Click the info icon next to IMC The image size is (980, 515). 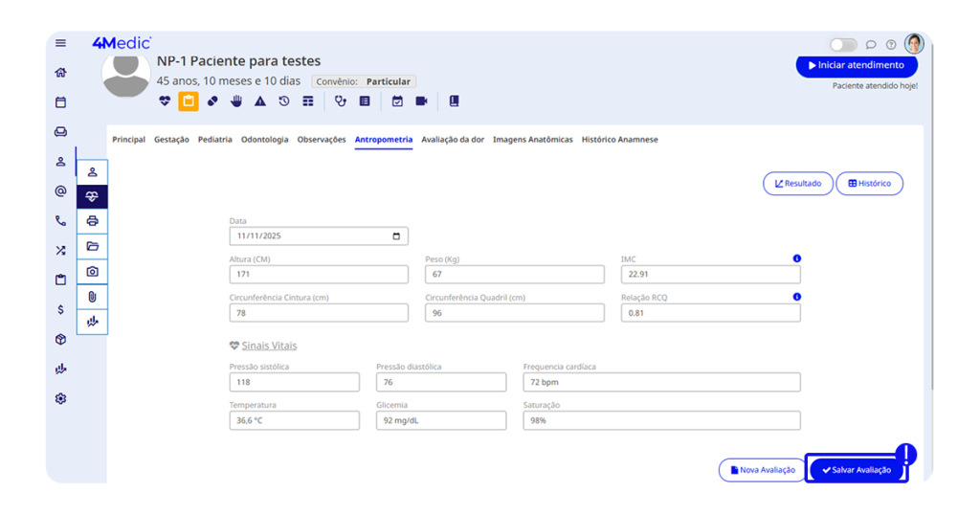click(x=796, y=258)
